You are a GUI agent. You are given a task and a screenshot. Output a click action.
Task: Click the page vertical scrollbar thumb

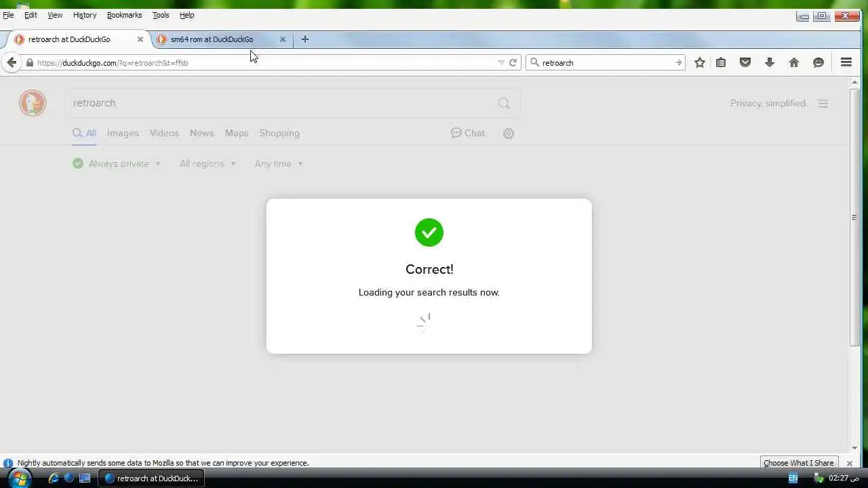pyautogui.click(x=854, y=217)
